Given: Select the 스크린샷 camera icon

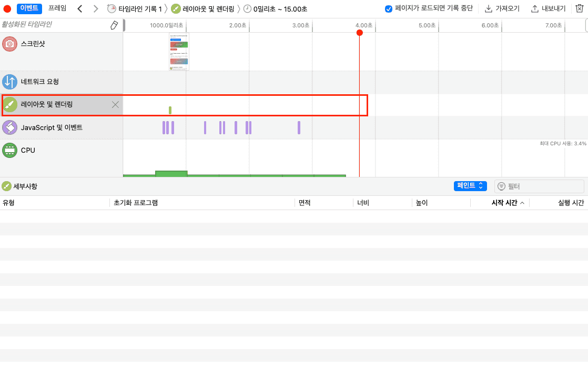Looking at the screenshot, I should click(x=9, y=44).
